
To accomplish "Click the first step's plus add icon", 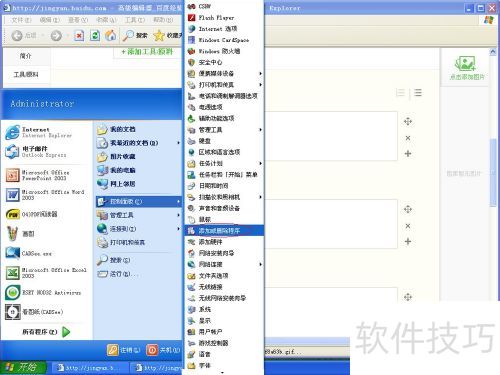I will click(x=408, y=154).
